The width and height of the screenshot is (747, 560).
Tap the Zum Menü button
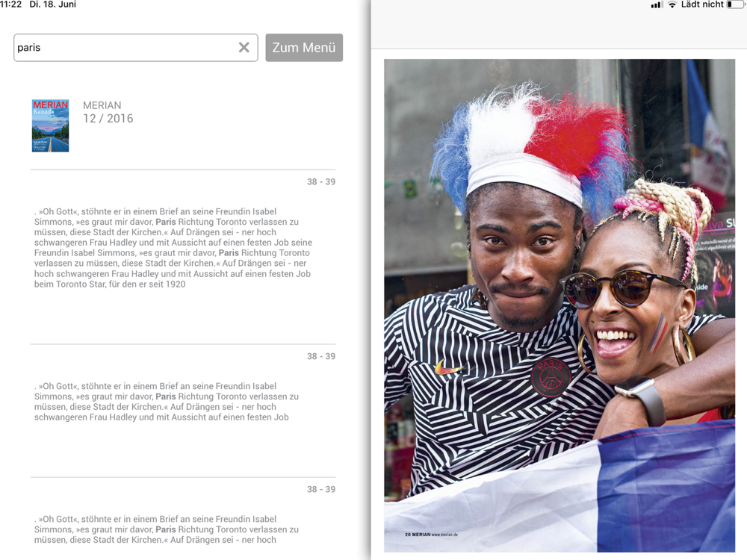click(x=304, y=47)
